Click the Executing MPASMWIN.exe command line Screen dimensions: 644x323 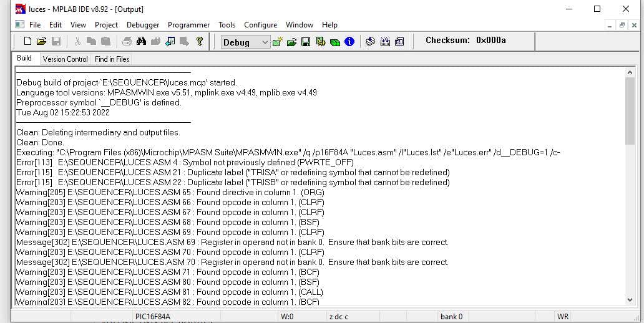pos(288,152)
